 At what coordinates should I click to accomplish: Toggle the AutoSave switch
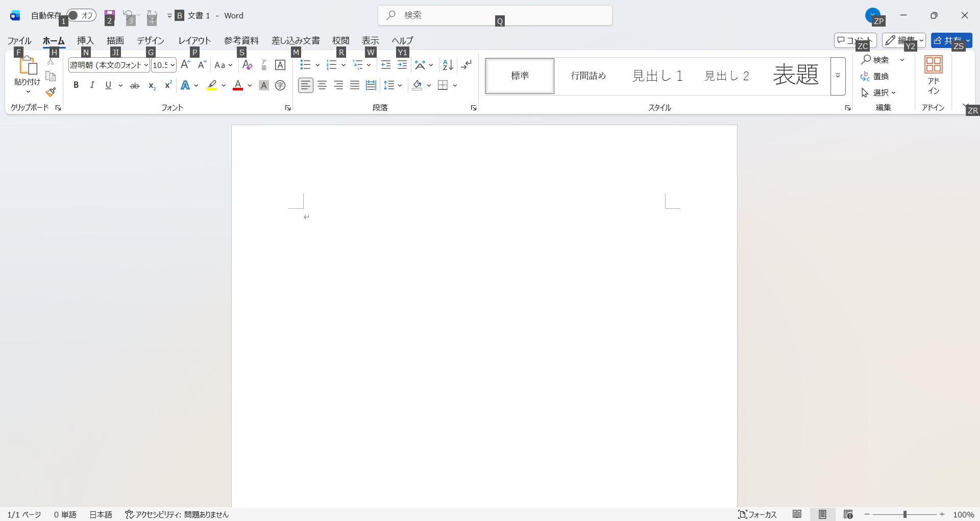82,15
